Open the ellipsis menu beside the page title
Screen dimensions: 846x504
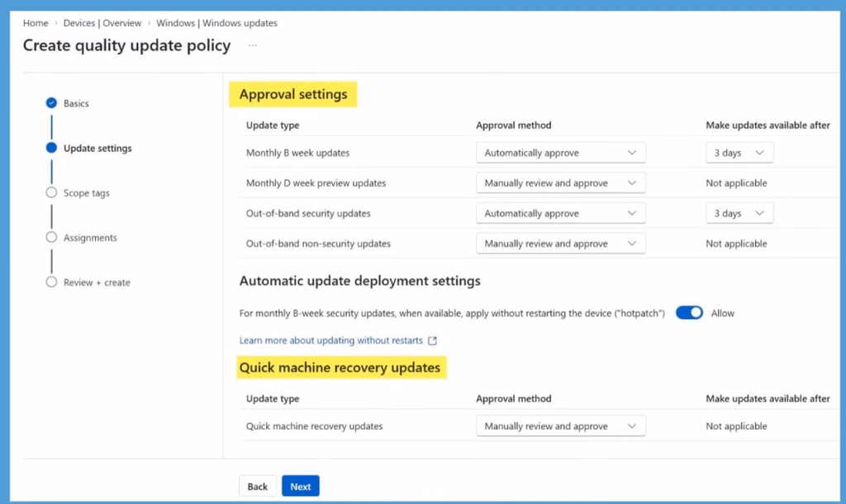tap(252, 46)
